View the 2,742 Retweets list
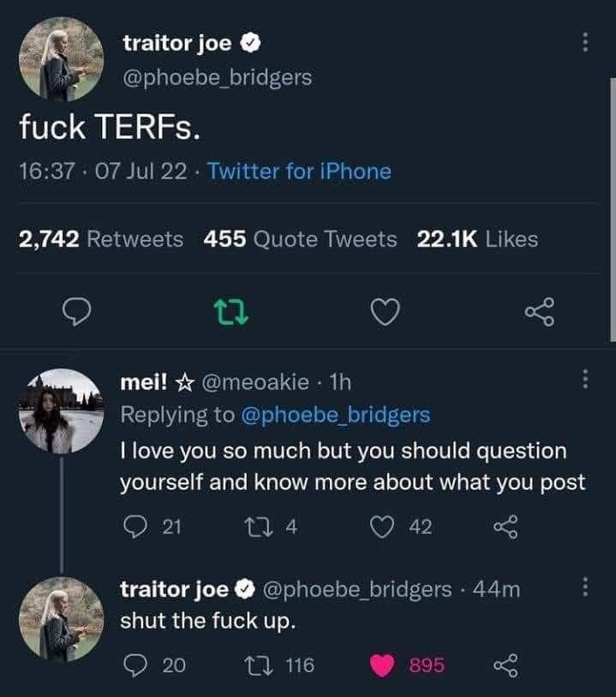 click(x=101, y=239)
